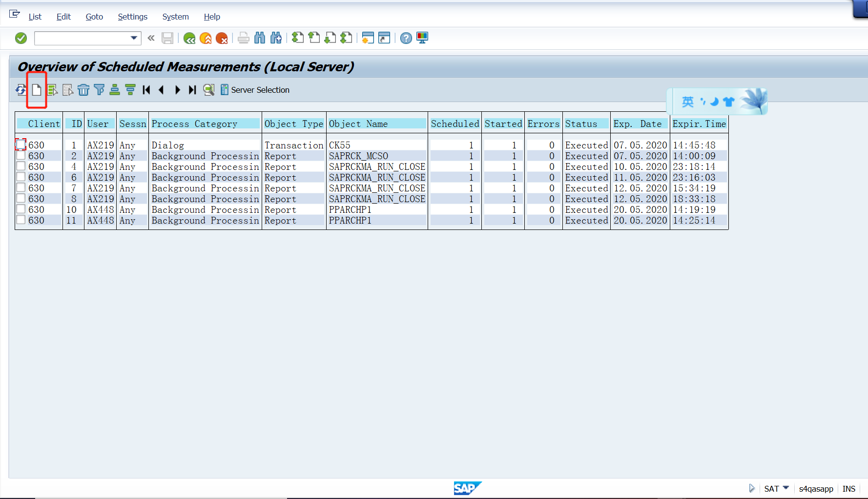Sort the list in ascending order
Viewport: 868px width, 499px height.
[114, 90]
